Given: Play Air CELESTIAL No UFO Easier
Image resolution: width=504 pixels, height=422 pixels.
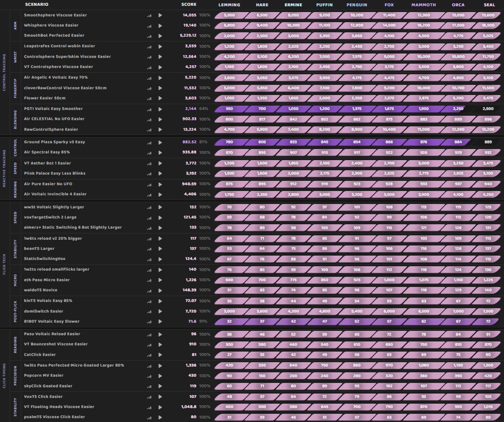Looking at the screenshot, I should point(160,119).
